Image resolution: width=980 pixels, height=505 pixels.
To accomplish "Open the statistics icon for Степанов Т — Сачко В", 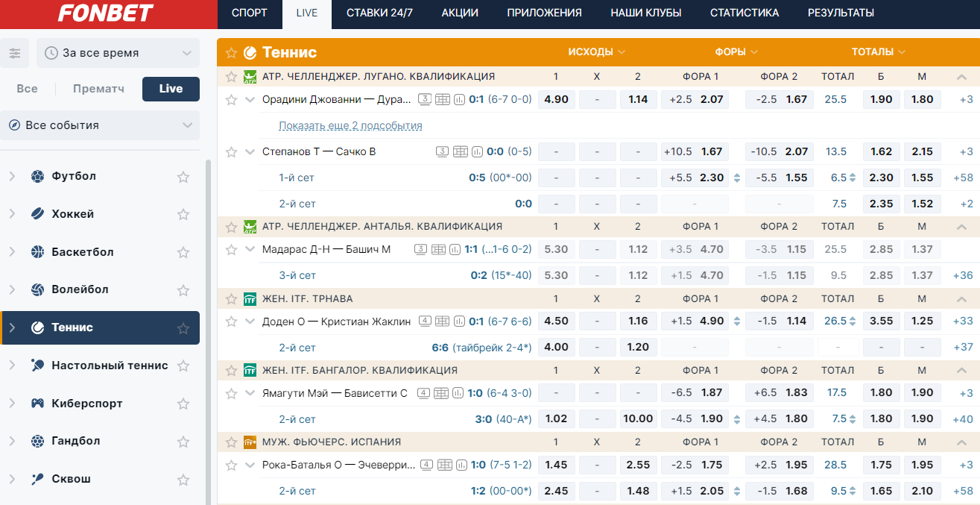I will (x=478, y=151).
